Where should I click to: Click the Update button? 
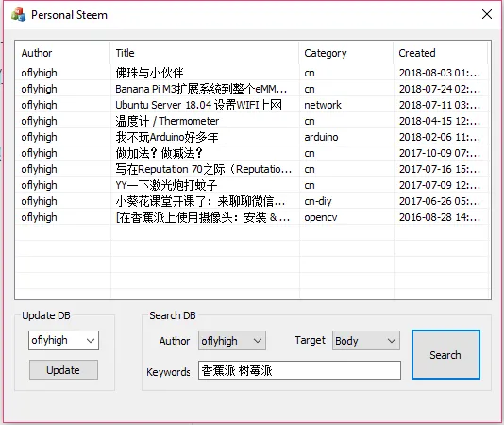(x=63, y=370)
